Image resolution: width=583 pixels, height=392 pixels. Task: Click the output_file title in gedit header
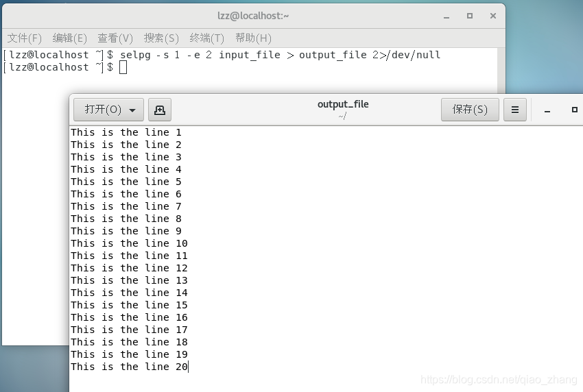343,104
